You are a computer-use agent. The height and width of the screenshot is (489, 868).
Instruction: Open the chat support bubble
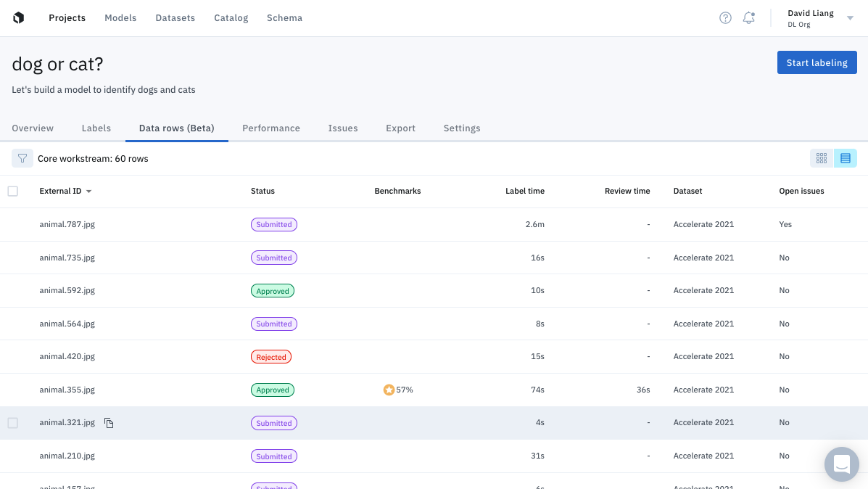(841, 464)
